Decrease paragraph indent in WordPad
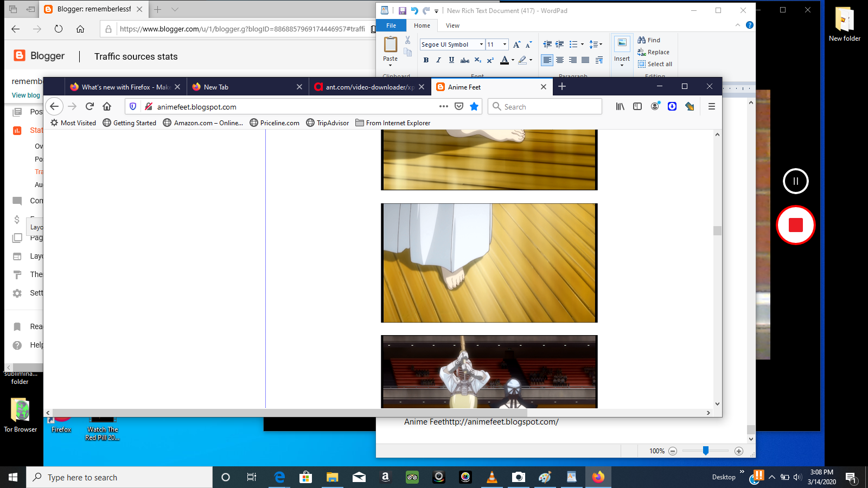This screenshot has height=488, width=868. (x=547, y=44)
